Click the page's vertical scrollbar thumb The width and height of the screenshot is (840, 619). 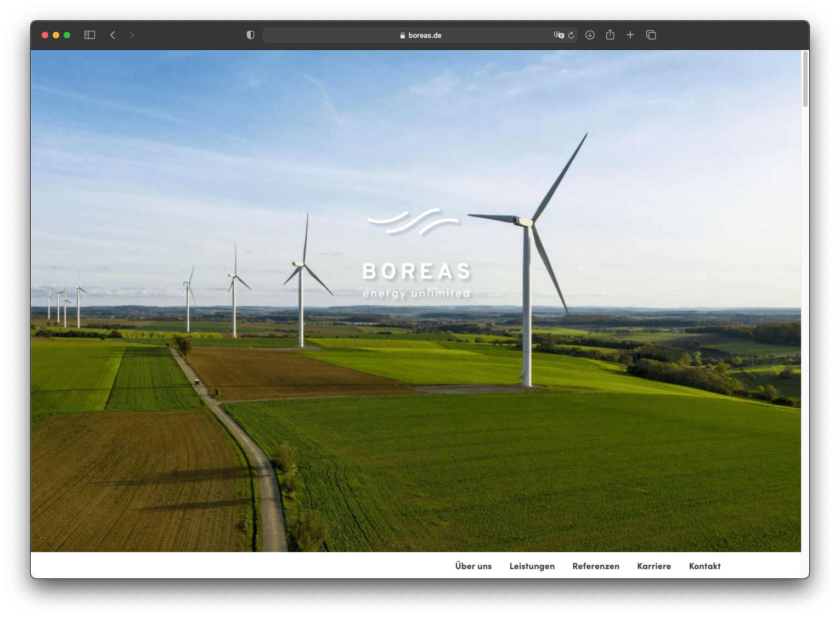pos(805,79)
